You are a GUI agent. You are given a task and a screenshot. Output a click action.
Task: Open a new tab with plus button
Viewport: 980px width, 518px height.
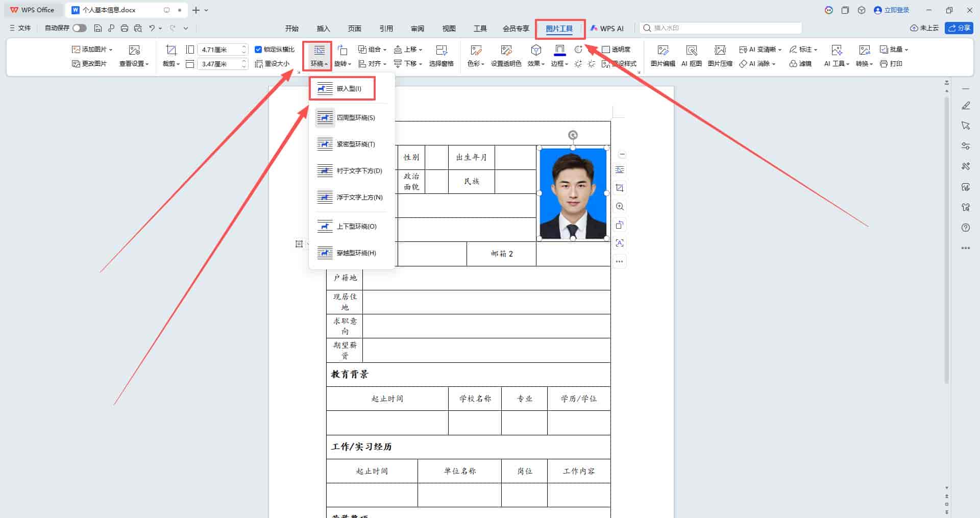(196, 10)
